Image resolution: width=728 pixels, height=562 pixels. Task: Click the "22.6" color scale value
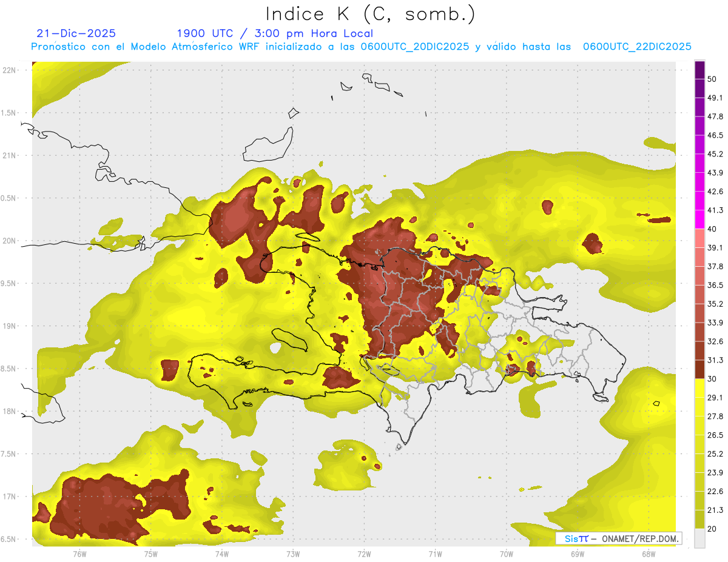click(715, 492)
